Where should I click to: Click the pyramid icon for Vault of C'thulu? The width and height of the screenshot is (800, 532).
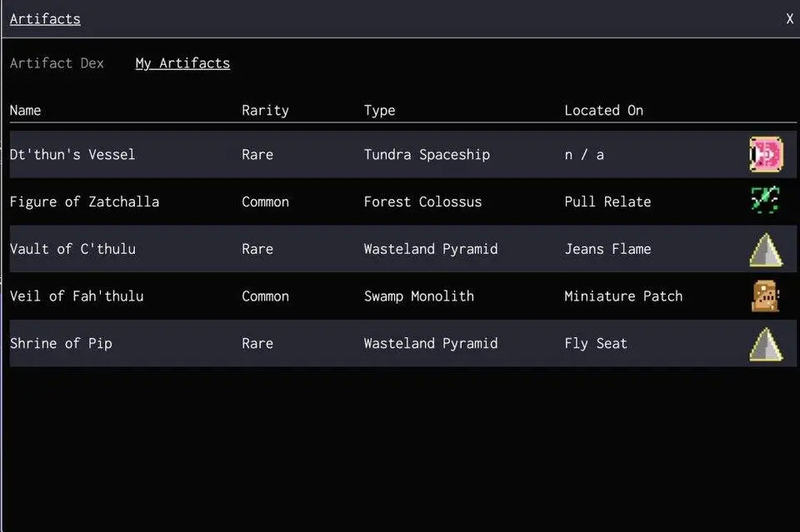(x=765, y=249)
